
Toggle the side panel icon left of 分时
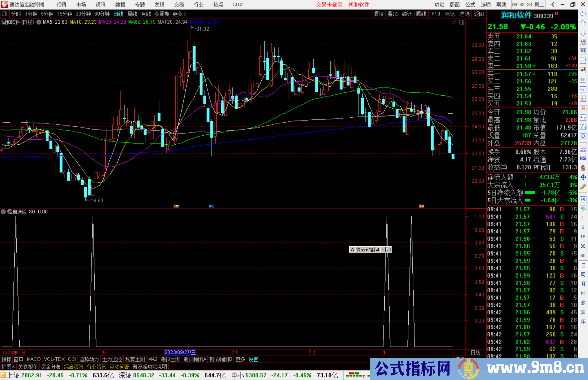[x=5, y=14]
